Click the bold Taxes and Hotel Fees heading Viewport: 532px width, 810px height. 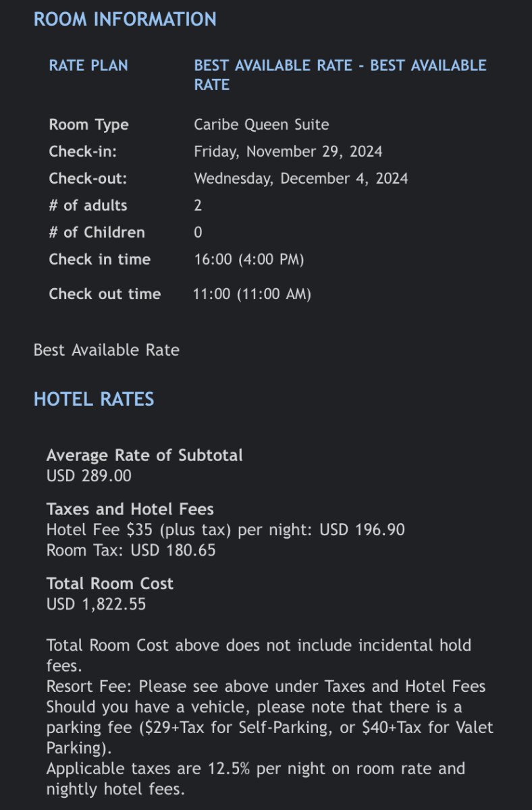130,510
